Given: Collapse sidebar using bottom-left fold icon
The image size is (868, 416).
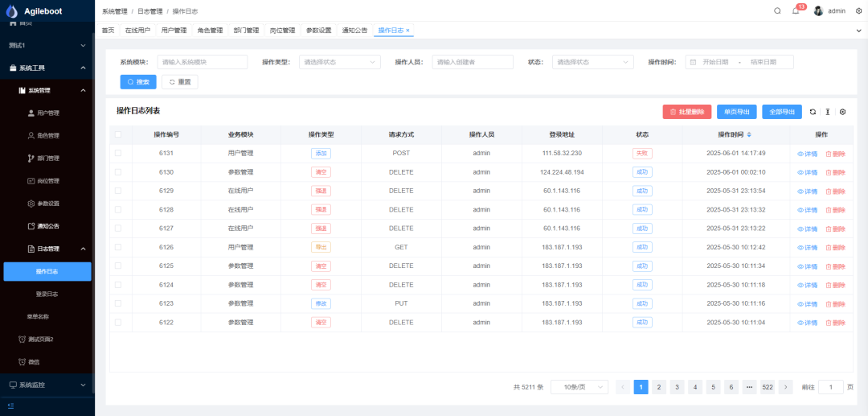Looking at the screenshot, I should coord(11,406).
